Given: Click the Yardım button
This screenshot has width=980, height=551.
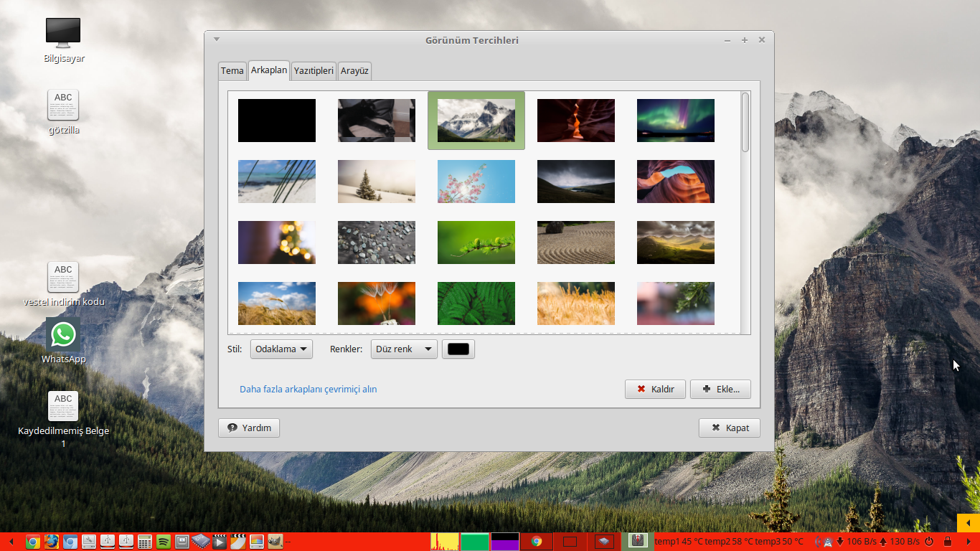Looking at the screenshot, I should click(249, 428).
